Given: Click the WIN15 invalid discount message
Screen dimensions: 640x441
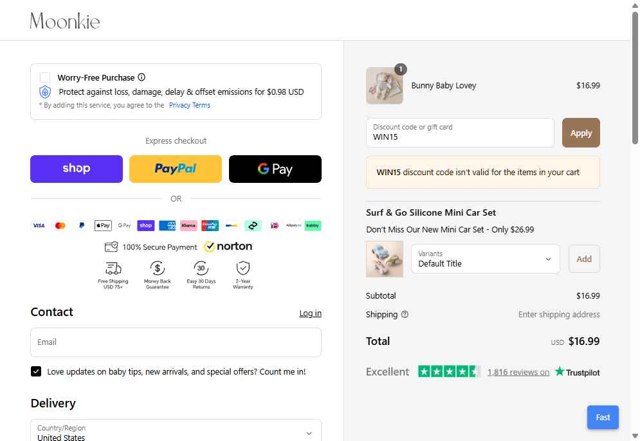Looking at the screenshot, I should pyautogui.click(x=483, y=172).
